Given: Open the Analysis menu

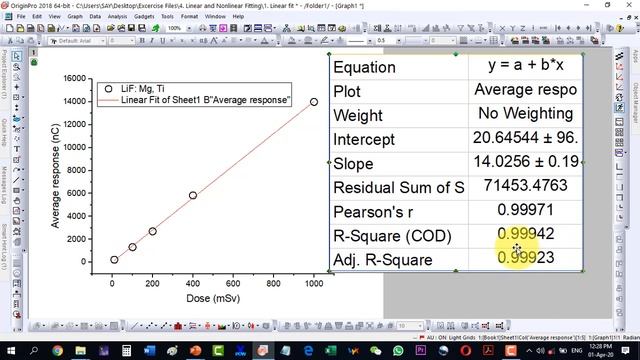Looking at the screenshot, I should coord(117,16).
